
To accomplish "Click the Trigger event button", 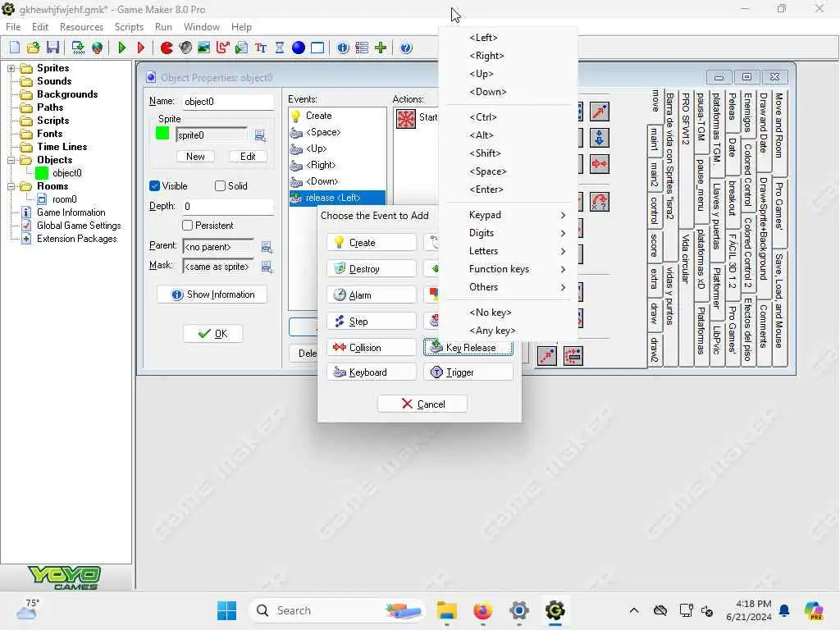I will [468, 372].
